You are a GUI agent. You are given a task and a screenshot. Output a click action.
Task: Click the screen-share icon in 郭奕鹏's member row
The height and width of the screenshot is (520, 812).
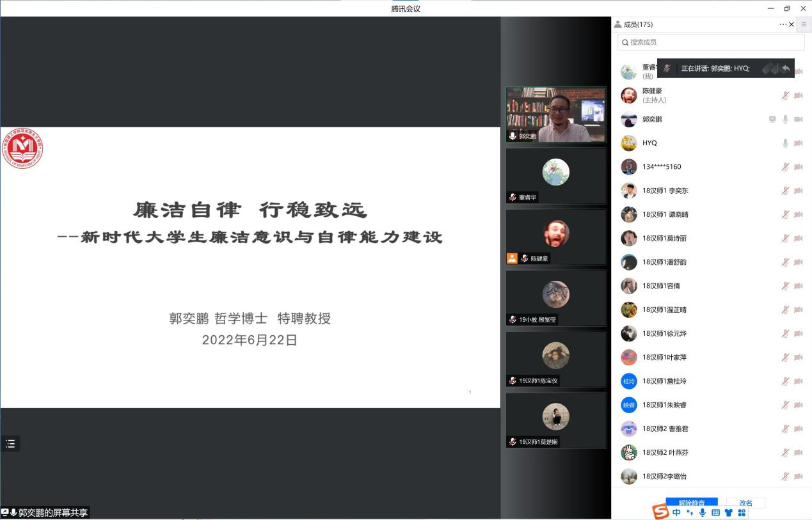click(772, 120)
